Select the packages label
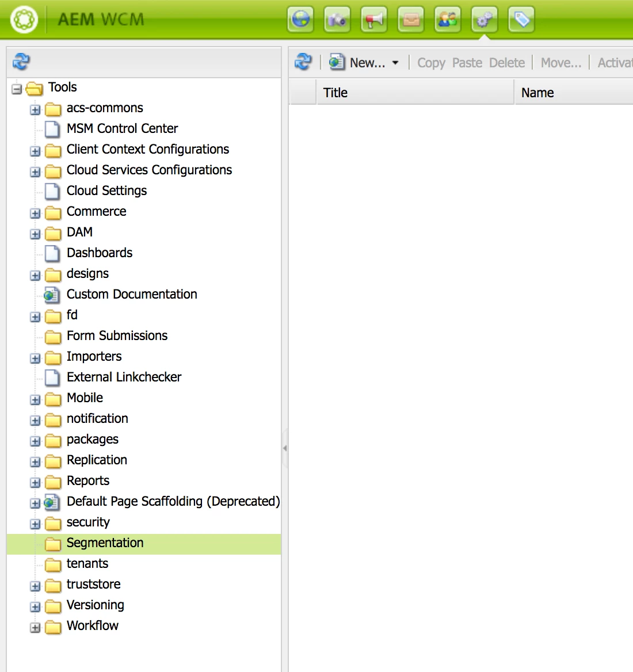Screen dimensions: 633x672 pos(93,440)
